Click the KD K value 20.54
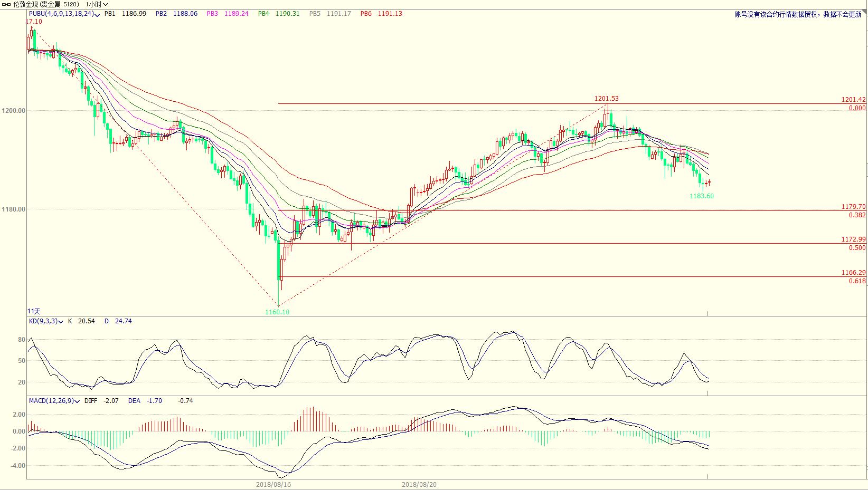 pos(86,321)
